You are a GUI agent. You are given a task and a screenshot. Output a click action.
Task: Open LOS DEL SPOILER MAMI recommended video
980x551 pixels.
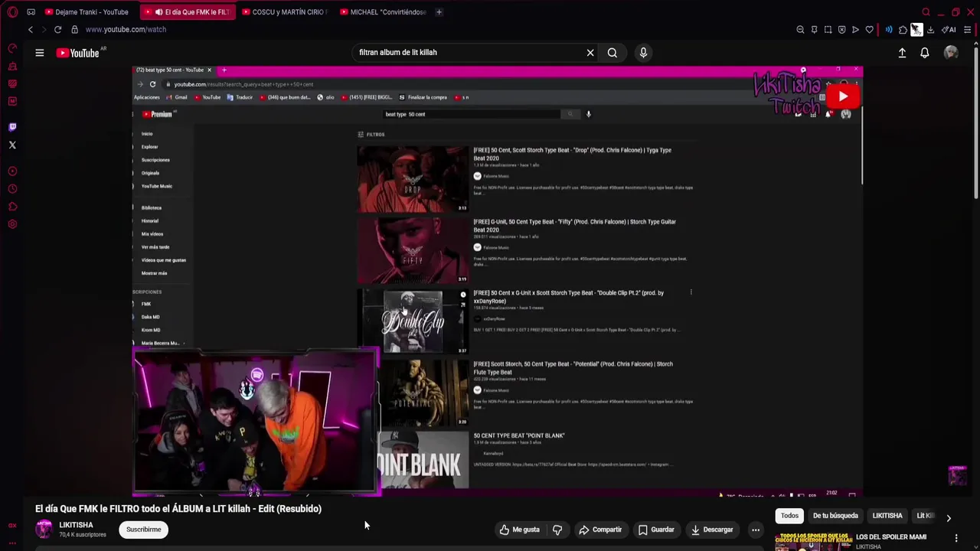890,537
